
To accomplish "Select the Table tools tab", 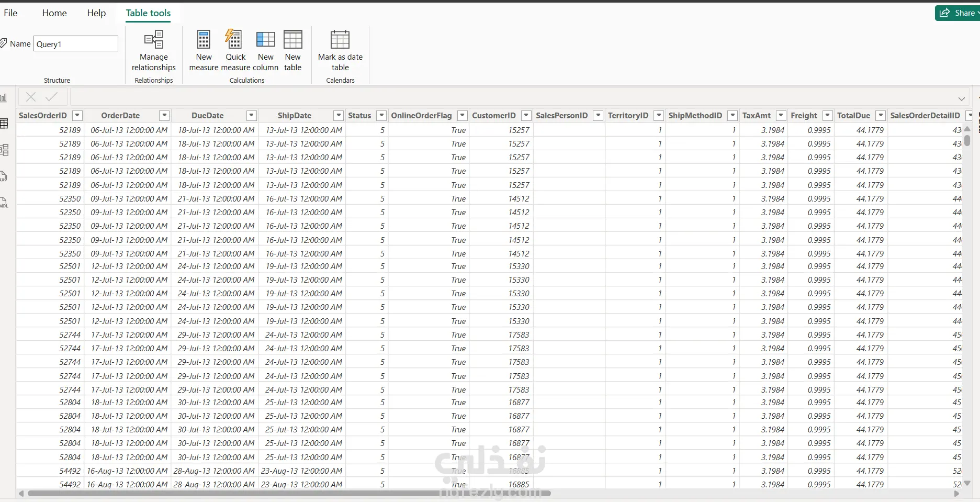I will [x=148, y=13].
